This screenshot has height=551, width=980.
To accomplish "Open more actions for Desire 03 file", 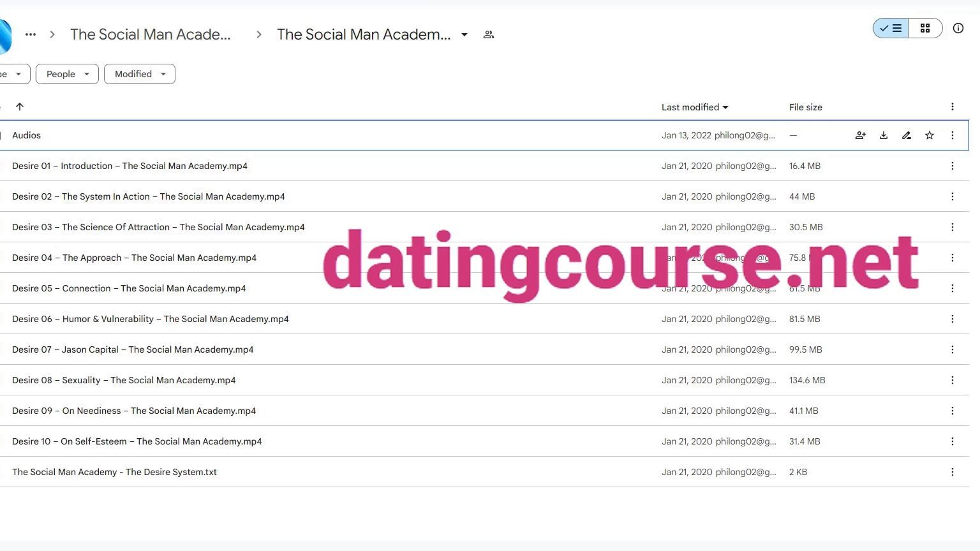I will [953, 227].
